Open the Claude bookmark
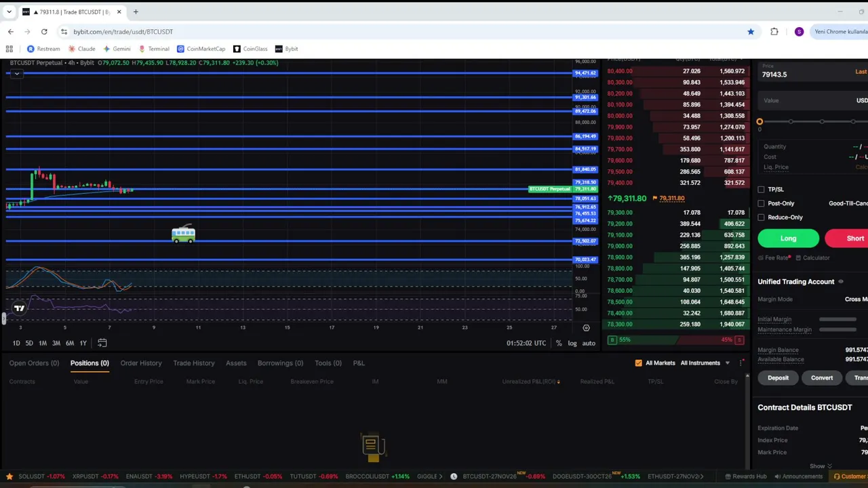 81,49
